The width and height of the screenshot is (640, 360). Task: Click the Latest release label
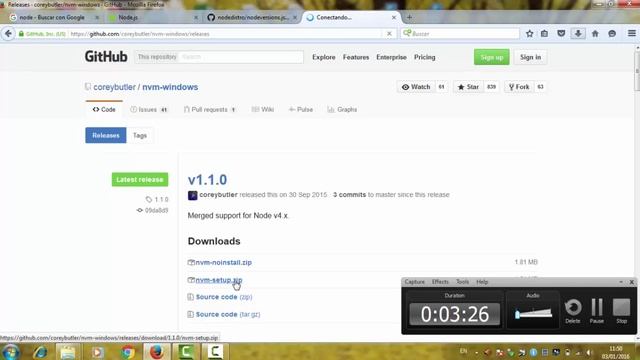[140, 180]
